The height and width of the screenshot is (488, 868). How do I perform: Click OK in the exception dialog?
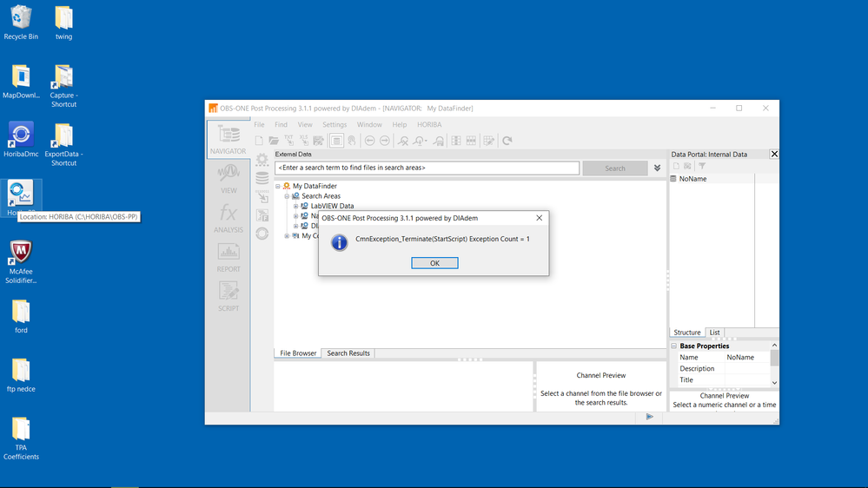434,263
